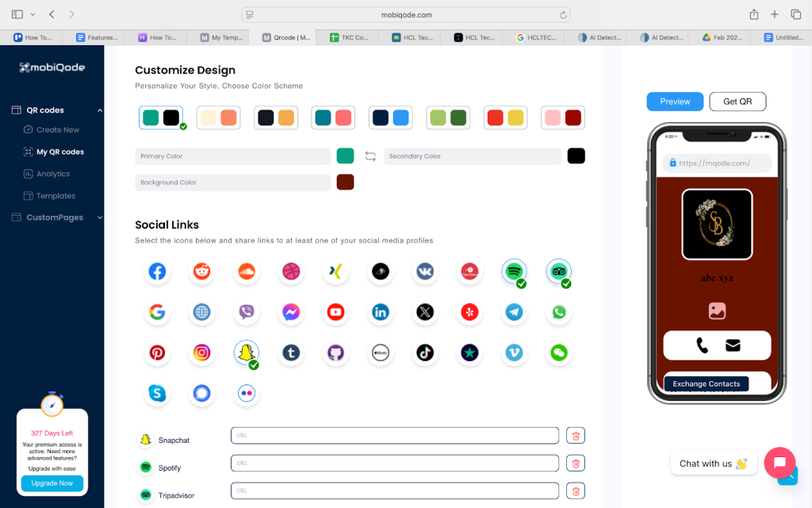This screenshot has width=812, height=508.
Task: Delete the Snapchat URL row
Action: pos(576,436)
